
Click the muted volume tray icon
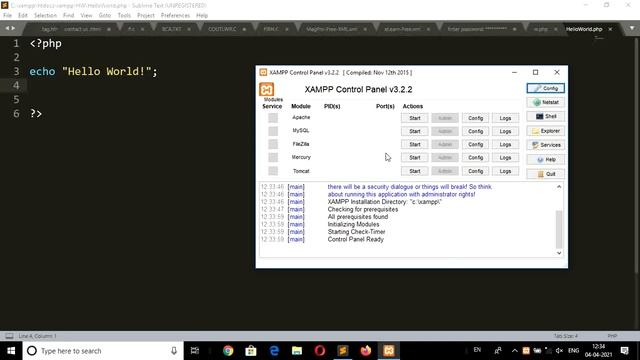(560, 351)
